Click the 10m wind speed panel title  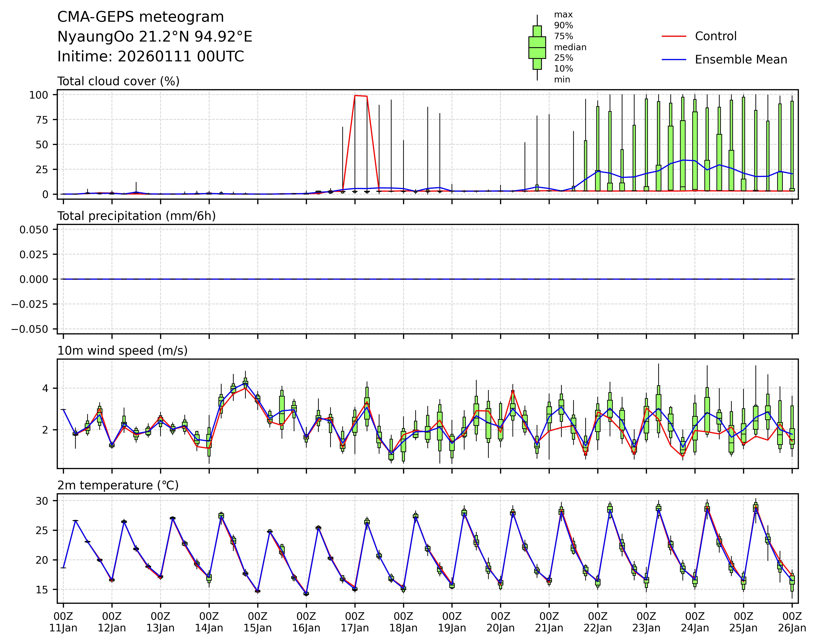point(122,351)
